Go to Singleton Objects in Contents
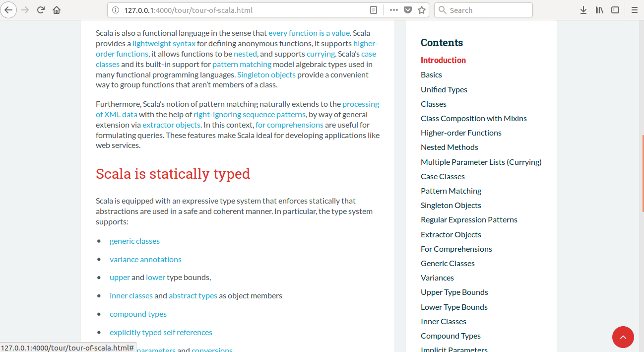The image size is (644, 352). coord(451,205)
